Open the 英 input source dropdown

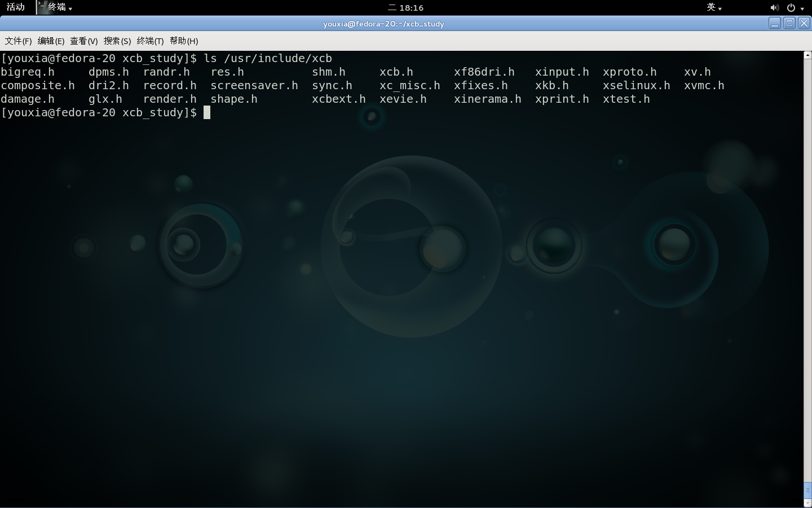[x=714, y=7]
